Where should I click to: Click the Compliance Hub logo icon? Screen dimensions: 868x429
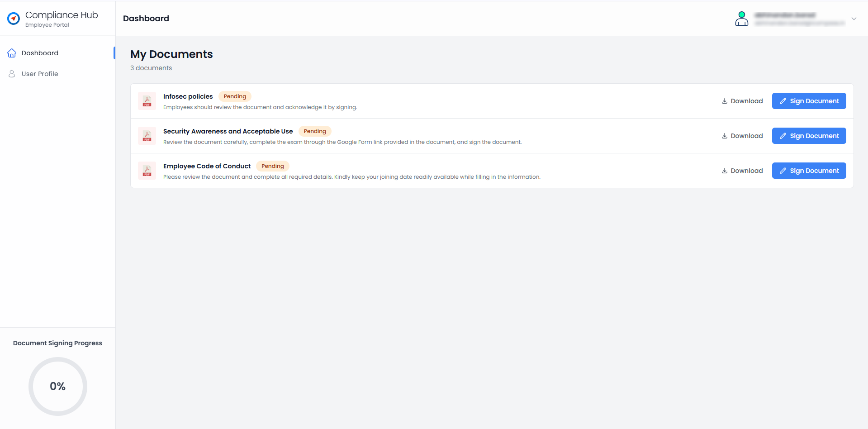pyautogui.click(x=14, y=19)
